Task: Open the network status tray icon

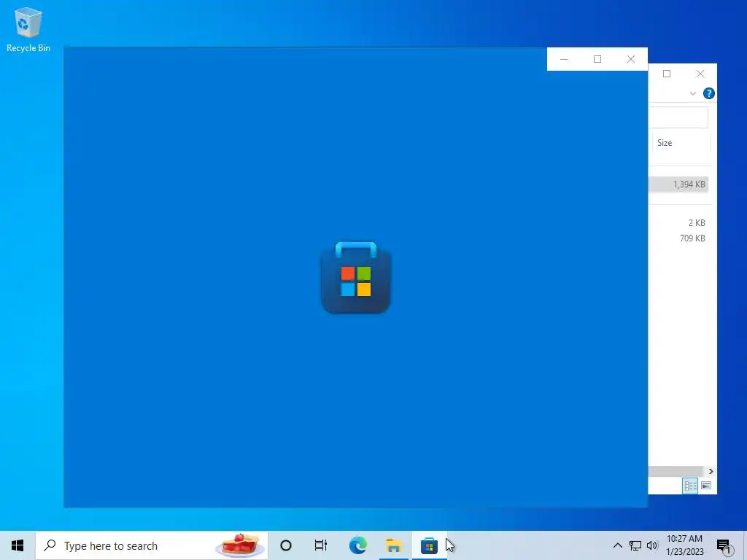Action: point(635,545)
